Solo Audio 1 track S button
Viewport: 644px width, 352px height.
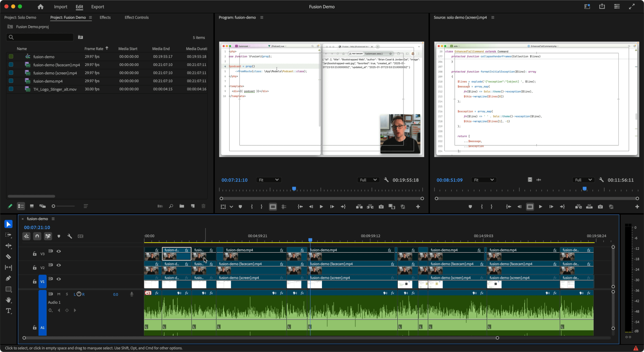(x=67, y=294)
